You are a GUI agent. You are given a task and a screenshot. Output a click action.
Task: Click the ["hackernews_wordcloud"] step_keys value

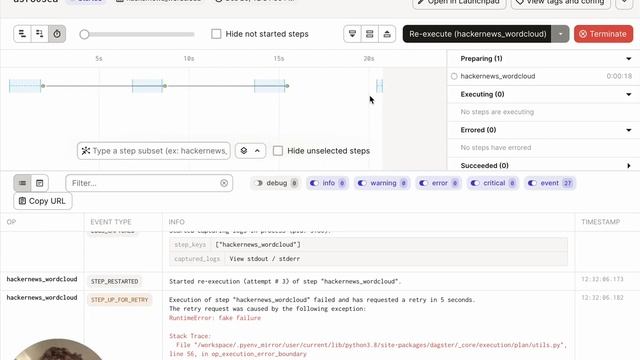[258, 244]
